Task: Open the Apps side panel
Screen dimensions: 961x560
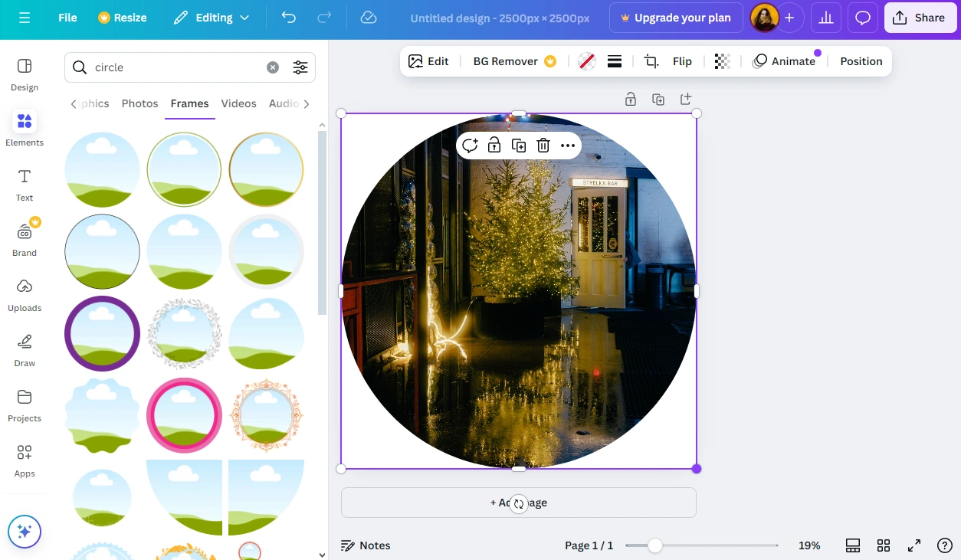Action: (25, 460)
